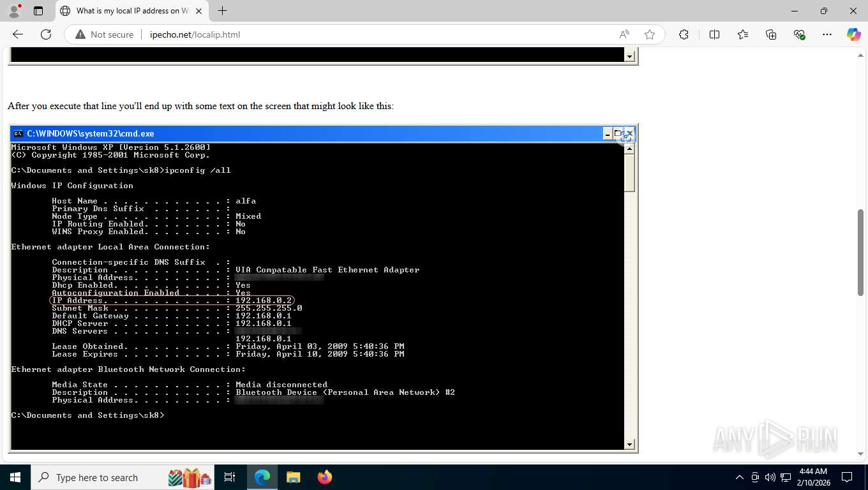Open Collections panel
This screenshot has width=868, height=490.
point(771,34)
